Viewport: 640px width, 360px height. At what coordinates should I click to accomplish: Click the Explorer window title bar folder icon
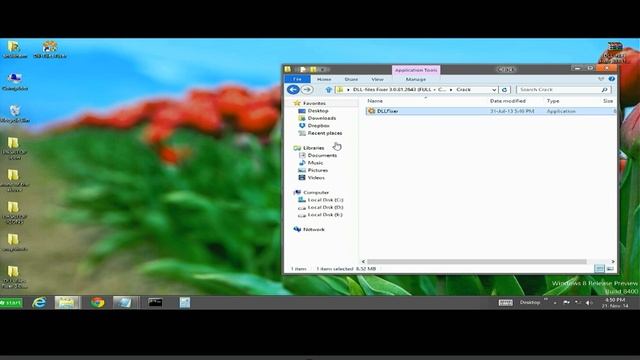point(288,69)
